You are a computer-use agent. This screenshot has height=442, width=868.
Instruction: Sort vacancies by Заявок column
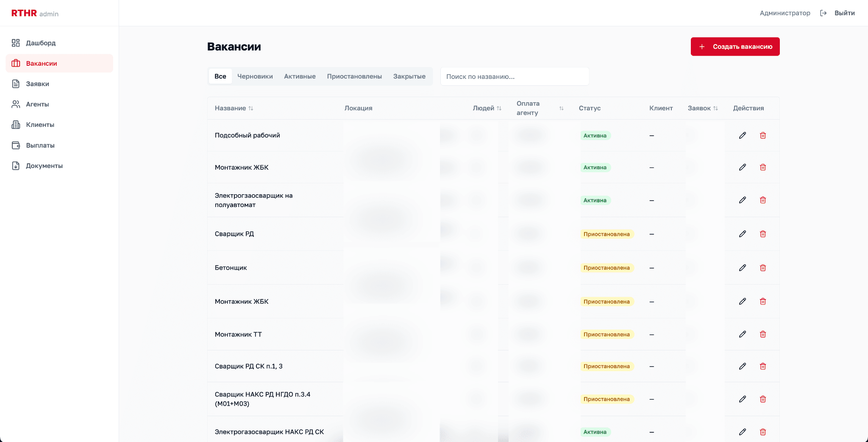[715, 108]
